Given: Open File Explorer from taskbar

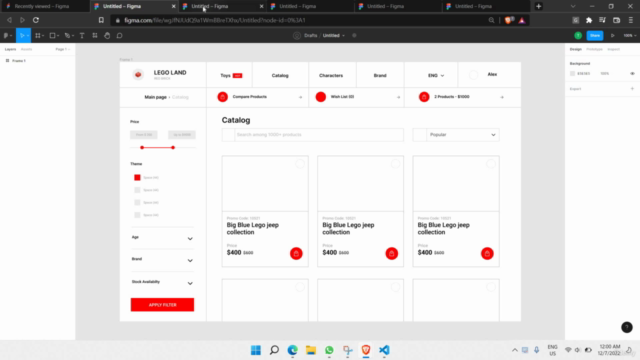Looking at the screenshot, I should (x=311, y=350).
